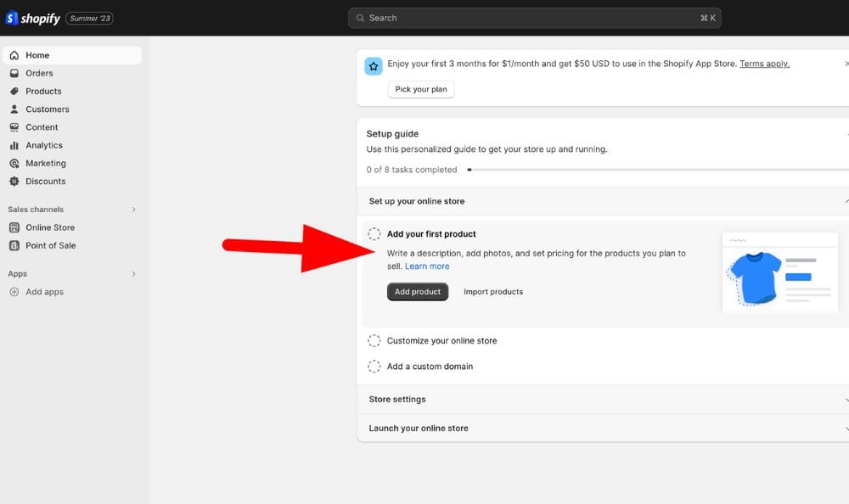
Task: Click the Discounts badge icon
Action: [x=14, y=181]
